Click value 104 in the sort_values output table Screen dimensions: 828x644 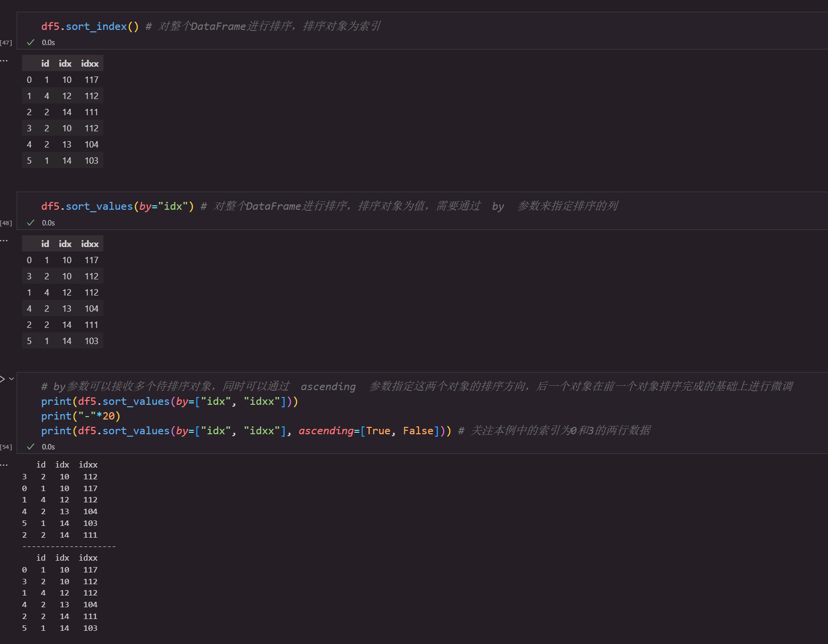click(92, 309)
